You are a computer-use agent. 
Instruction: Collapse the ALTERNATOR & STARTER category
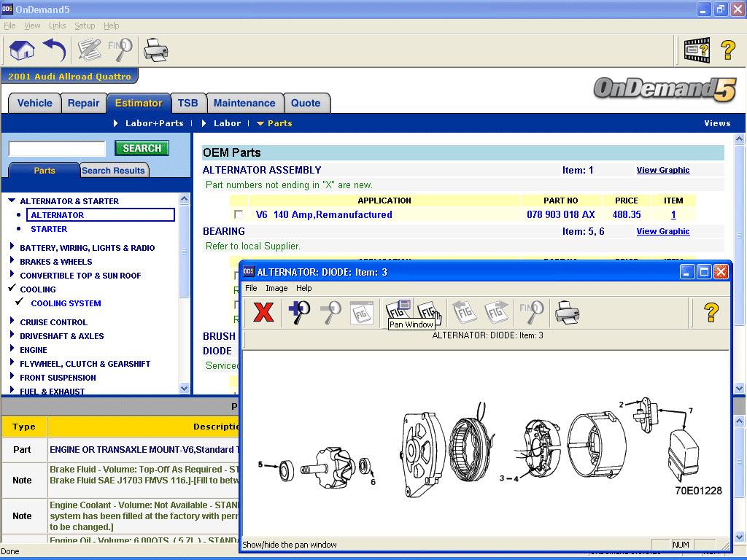(12, 201)
